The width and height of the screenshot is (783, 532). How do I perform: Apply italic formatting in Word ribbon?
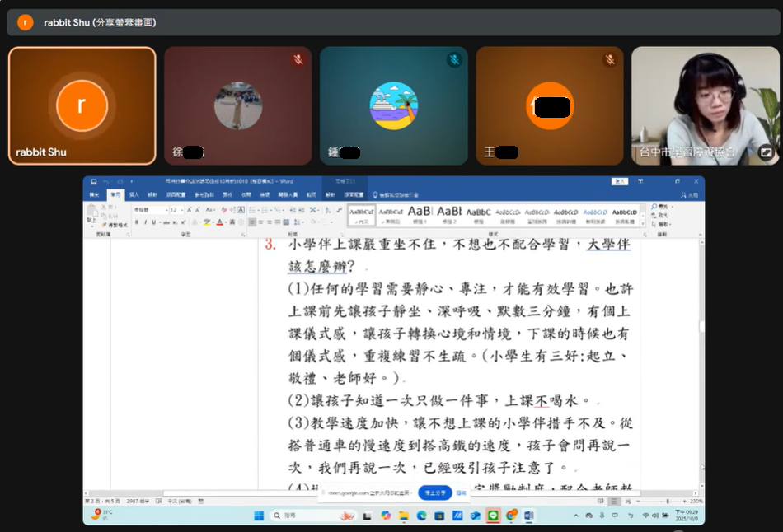coord(145,222)
